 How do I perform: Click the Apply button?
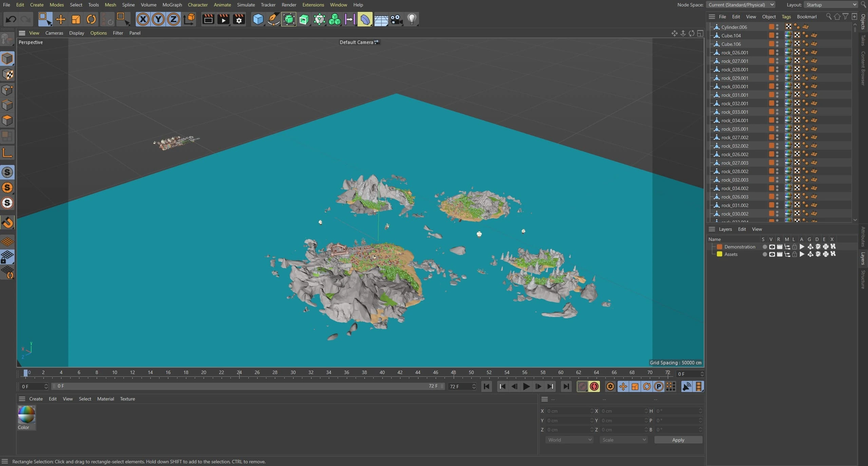(678, 440)
